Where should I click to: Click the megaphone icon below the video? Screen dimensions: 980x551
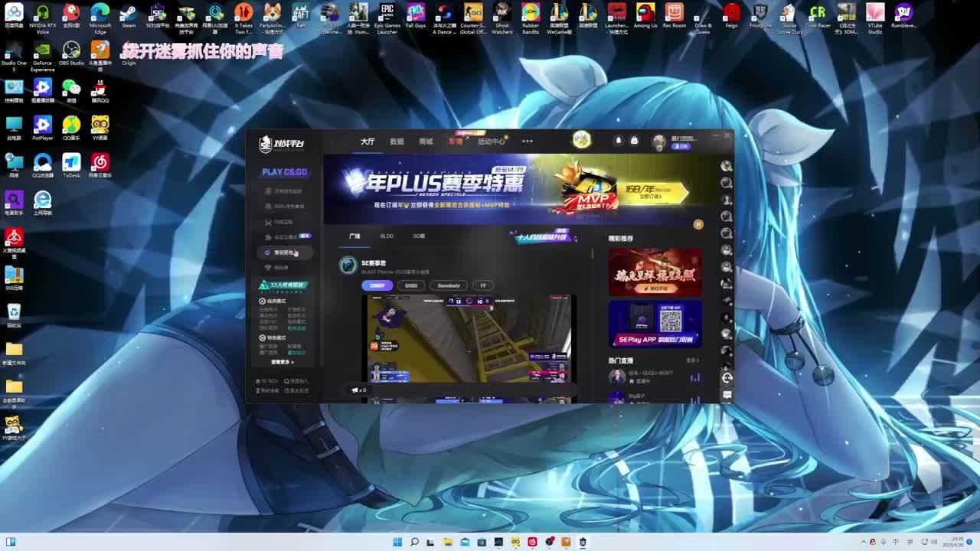coord(355,390)
